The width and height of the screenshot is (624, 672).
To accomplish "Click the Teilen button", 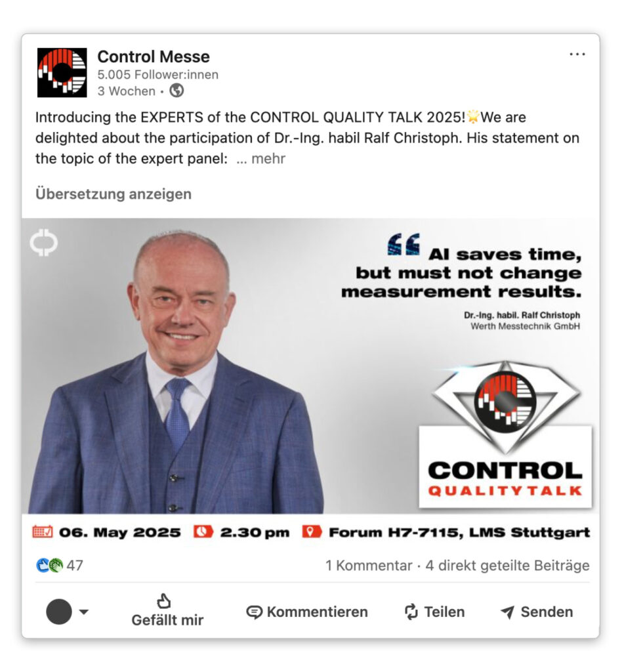I will pos(434,612).
